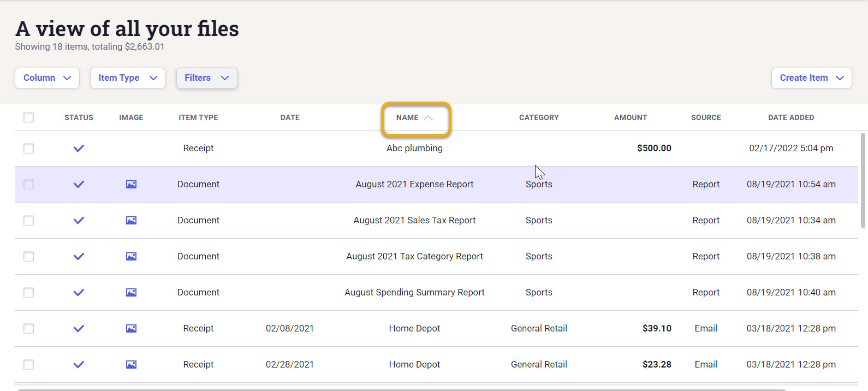Click the 02/28/2021 date cell
Image resolution: width=868 pixels, height=391 pixels.
click(x=290, y=364)
